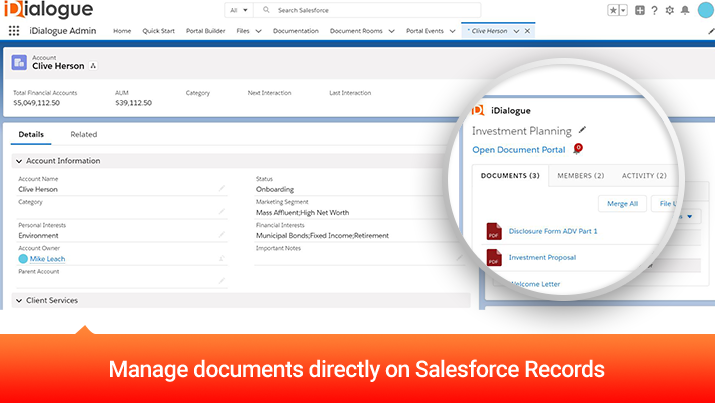Open the Setup gear icon

click(x=669, y=10)
